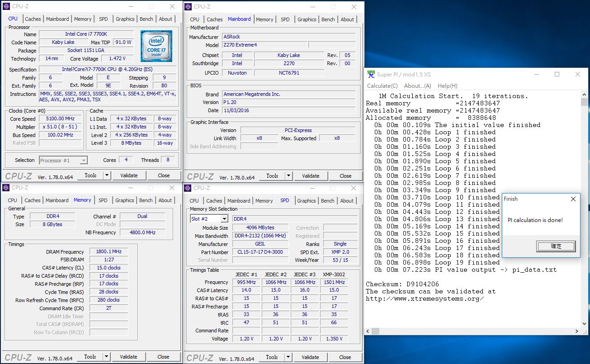Click the Core Speed value 5100.00 MHz

61,119
